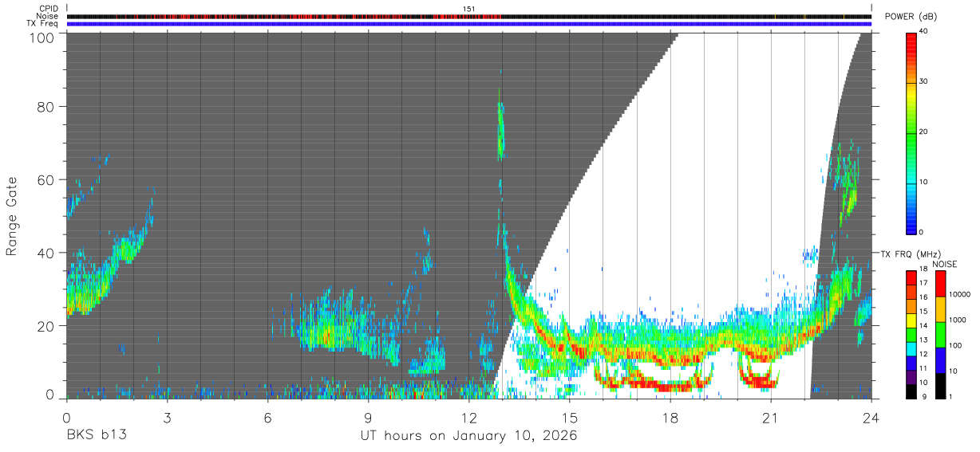Click the TX frequency scale value '14'
This screenshot has width=980, height=452.
coord(923,326)
